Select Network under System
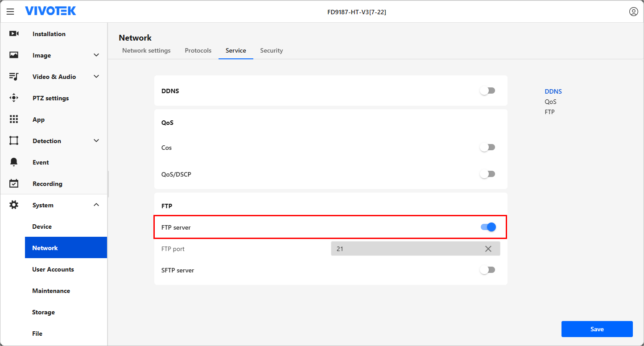This screenshot has height=346, width=644. click(66, 248)
